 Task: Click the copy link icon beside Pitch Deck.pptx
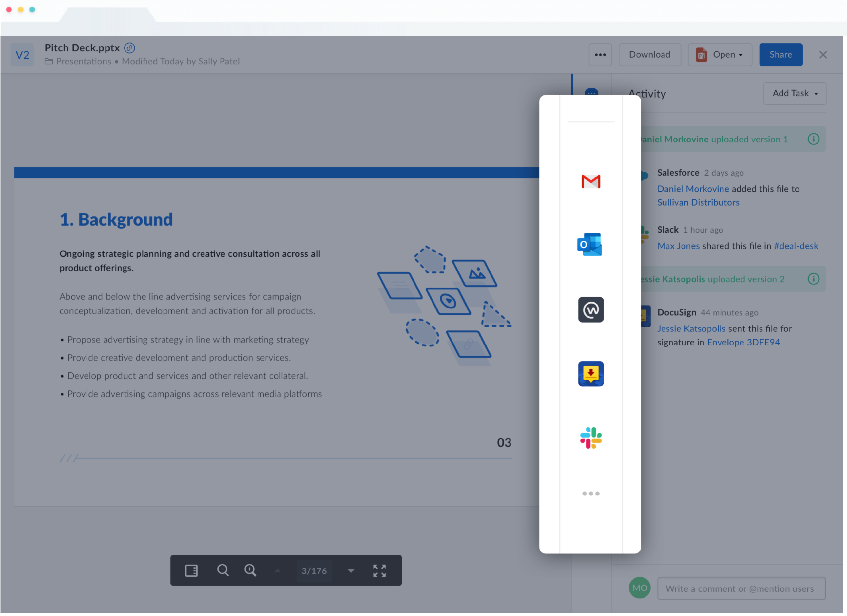coord(129,48)
